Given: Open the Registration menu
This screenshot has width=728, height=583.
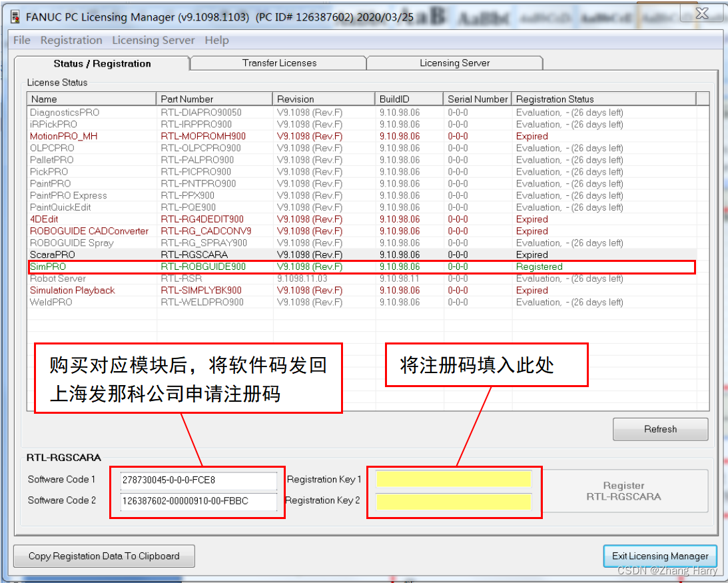Looking at the screenshot, I should (71, 41).
